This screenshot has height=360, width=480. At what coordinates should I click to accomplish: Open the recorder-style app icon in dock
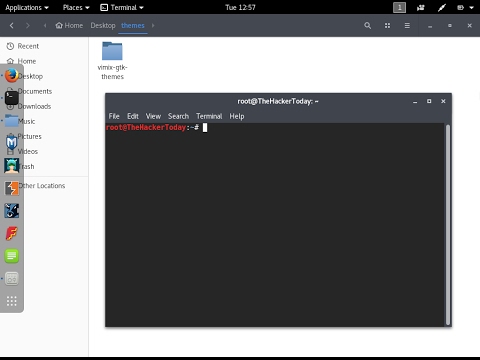pos(12,279)
